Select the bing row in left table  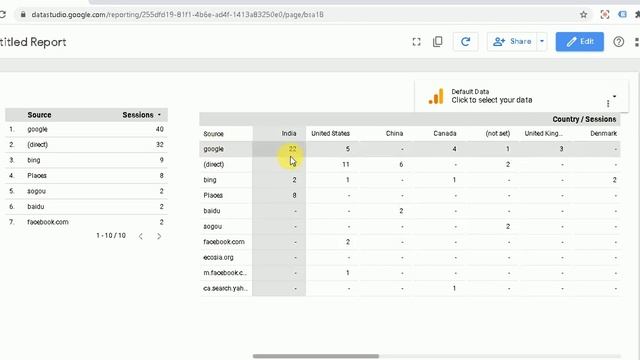87,160
